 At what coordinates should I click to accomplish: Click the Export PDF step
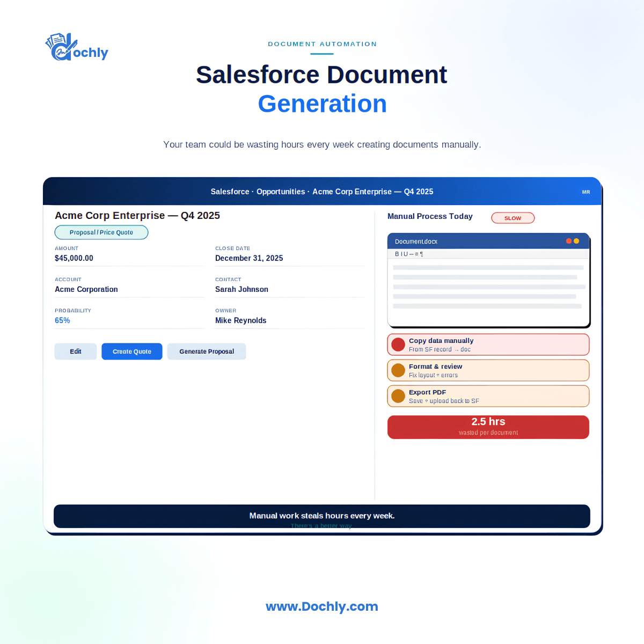pyautogui.click(x=488, y=396)
